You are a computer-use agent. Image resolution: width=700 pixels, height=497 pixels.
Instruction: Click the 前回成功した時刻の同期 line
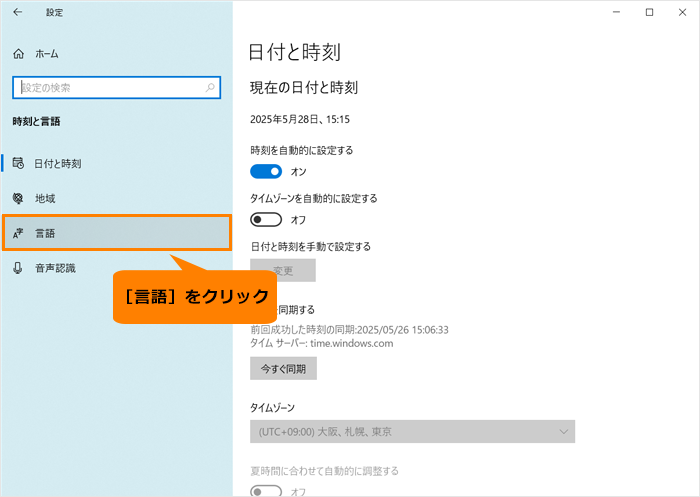(349, 330)
